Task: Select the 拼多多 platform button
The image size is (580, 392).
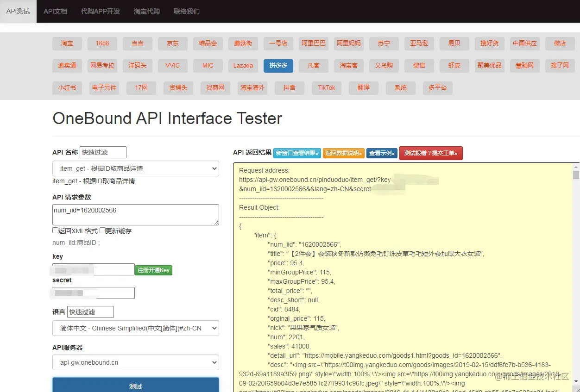Action: tap(278, 66)
